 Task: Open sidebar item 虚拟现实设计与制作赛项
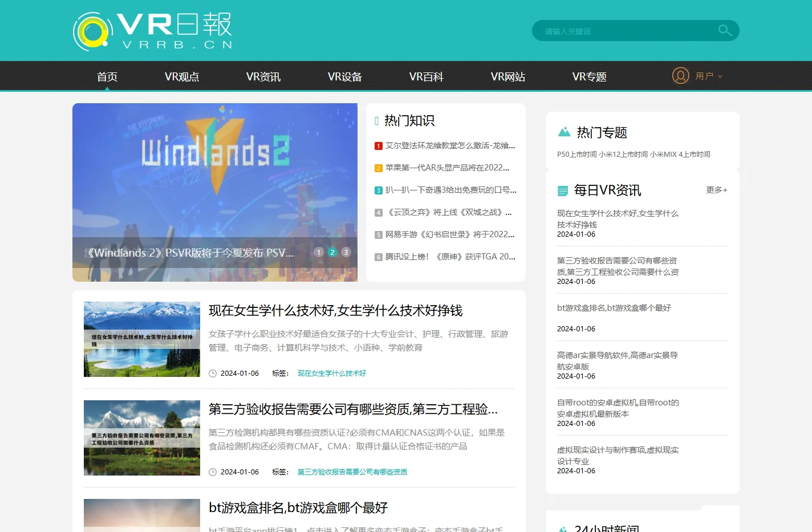[618, 456]
